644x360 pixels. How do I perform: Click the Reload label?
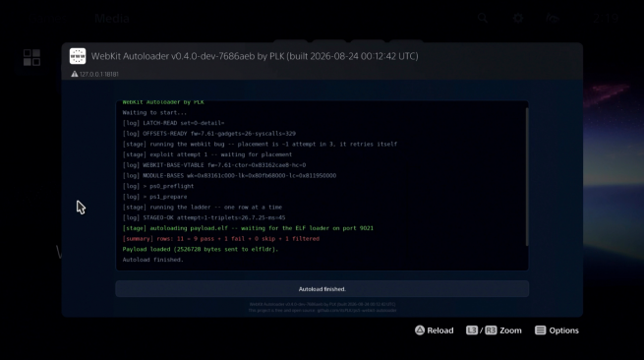(440, 330)
